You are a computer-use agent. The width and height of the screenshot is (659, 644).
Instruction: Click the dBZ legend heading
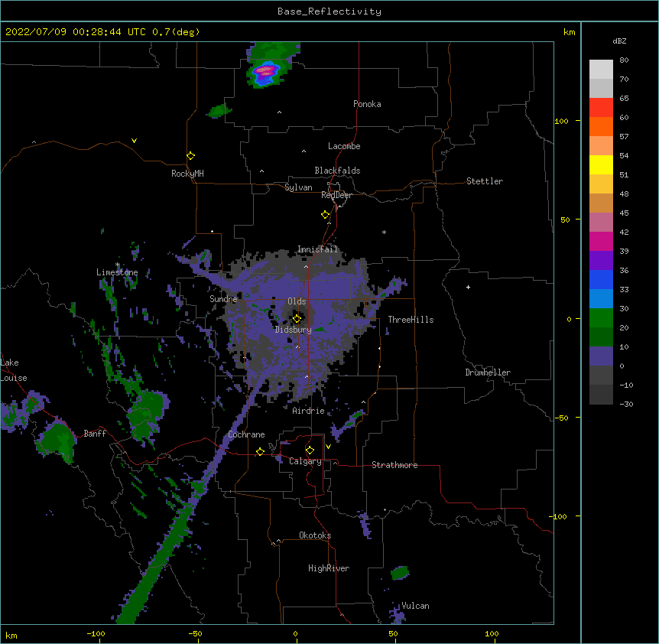pyautogui.click(x=619, y=41)
